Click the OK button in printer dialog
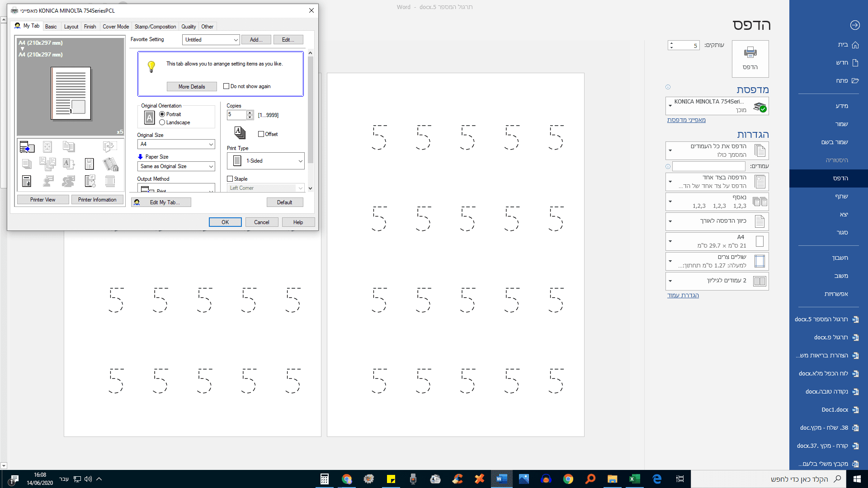 (225, 222)
